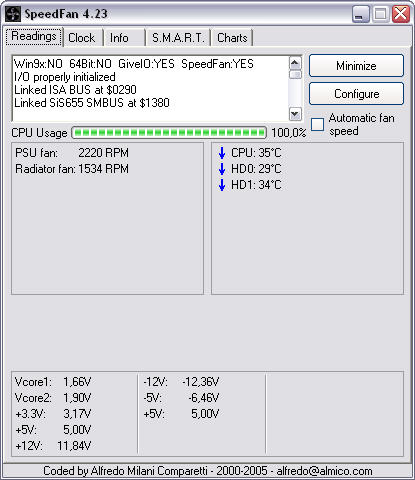
Task: Click the green CPU Usage progress bar
Action: coord(169,133)
